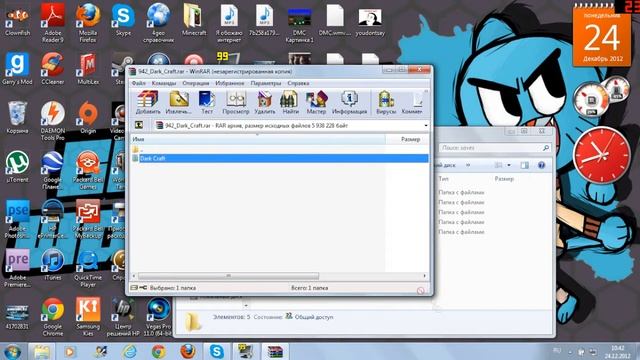Open the µTorrent desktop shortcut
The width and height of the screenshot is (640, 360).
pos(17,167)
